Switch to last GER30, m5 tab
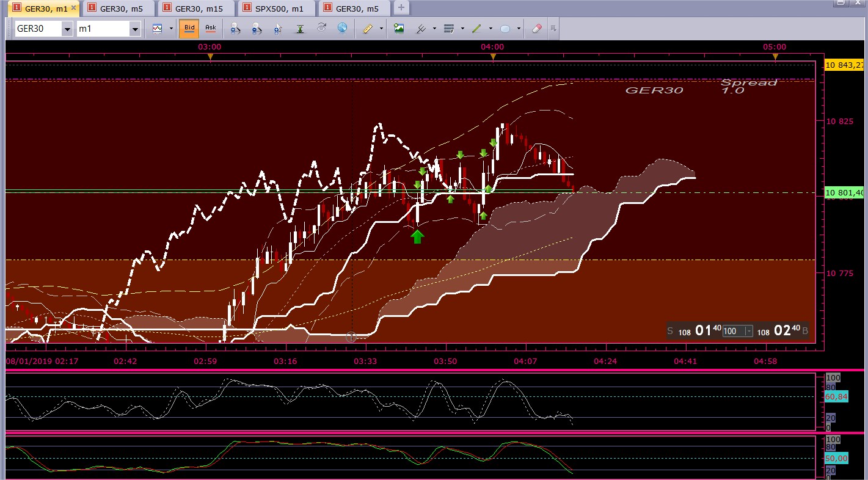 pos(355,9)
